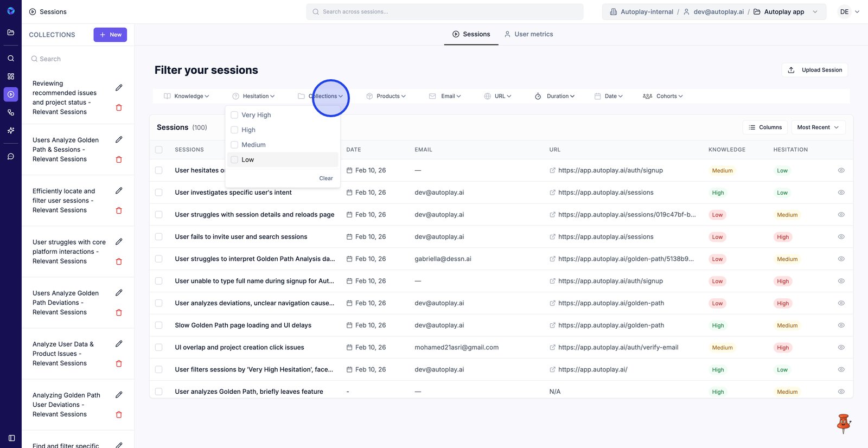Click the folder icon in left sidebar
This screenshot has height=448, width=868.
(x=11, y=33)
